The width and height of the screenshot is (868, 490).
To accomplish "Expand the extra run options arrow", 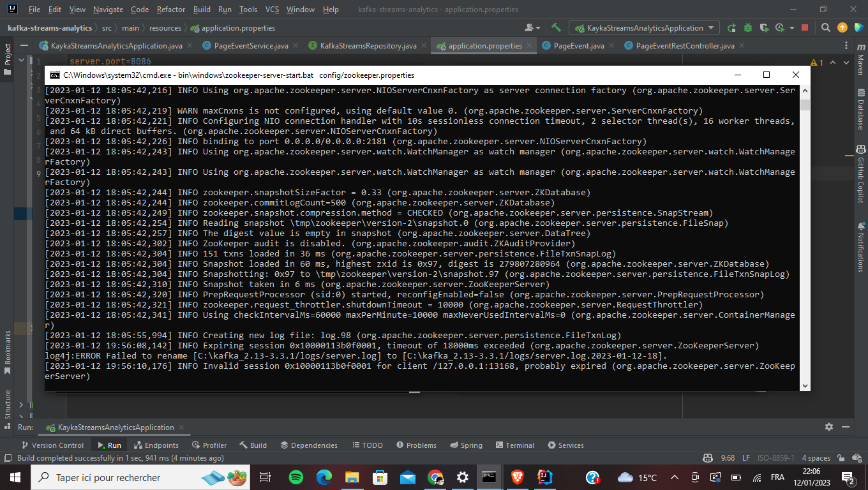I will (792, 28).
